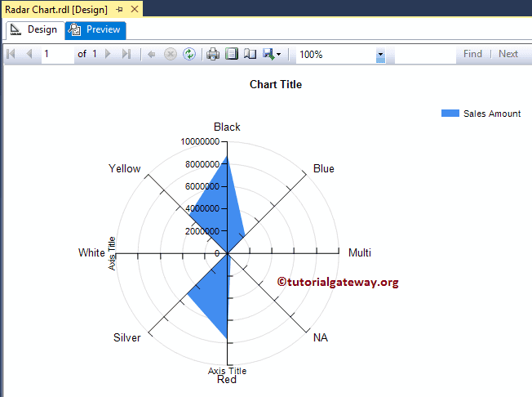Pin the Radar Chart.rdl tab
Viewport: 532px width, 397px height.
(119, 10)
